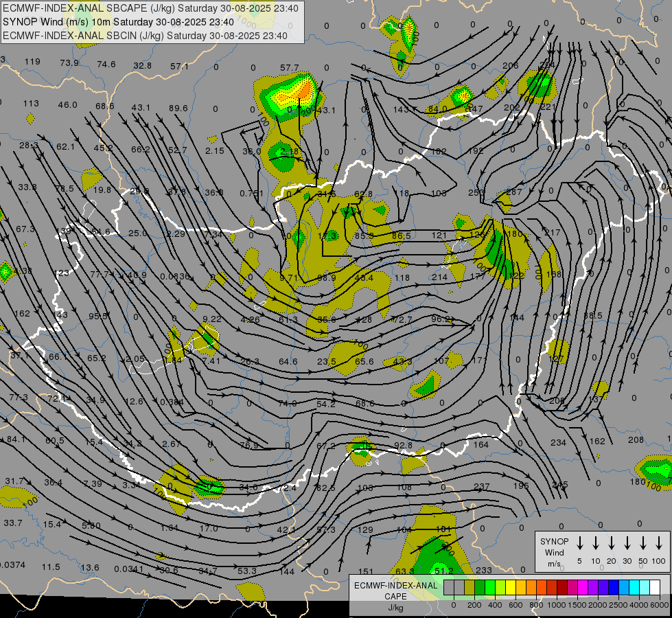Click the '234' value on the map
The height and width of the screenshot is (618, 672).
[559, 443]
